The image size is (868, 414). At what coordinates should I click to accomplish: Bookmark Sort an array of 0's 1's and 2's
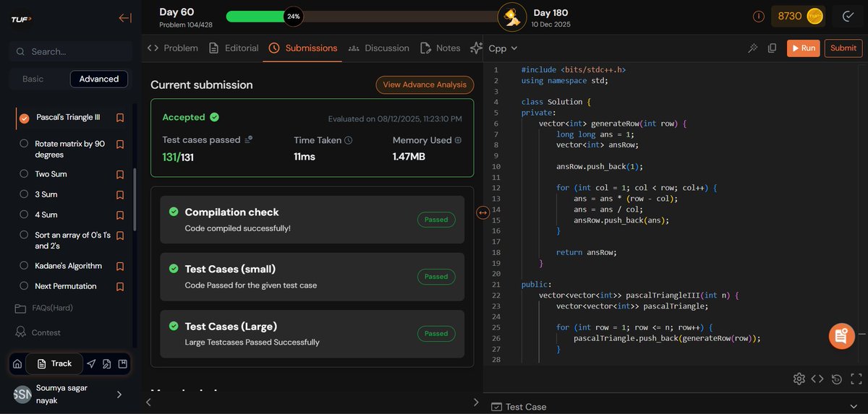[120, 236]
